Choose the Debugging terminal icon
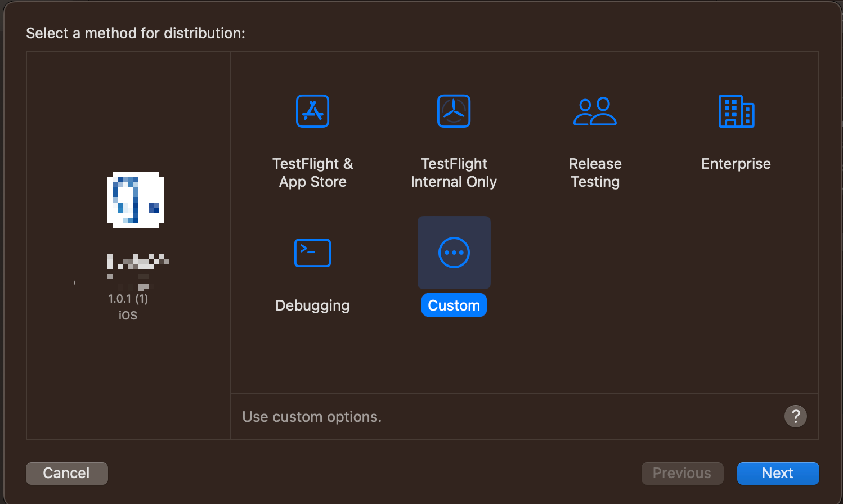 tap(312, 253)
